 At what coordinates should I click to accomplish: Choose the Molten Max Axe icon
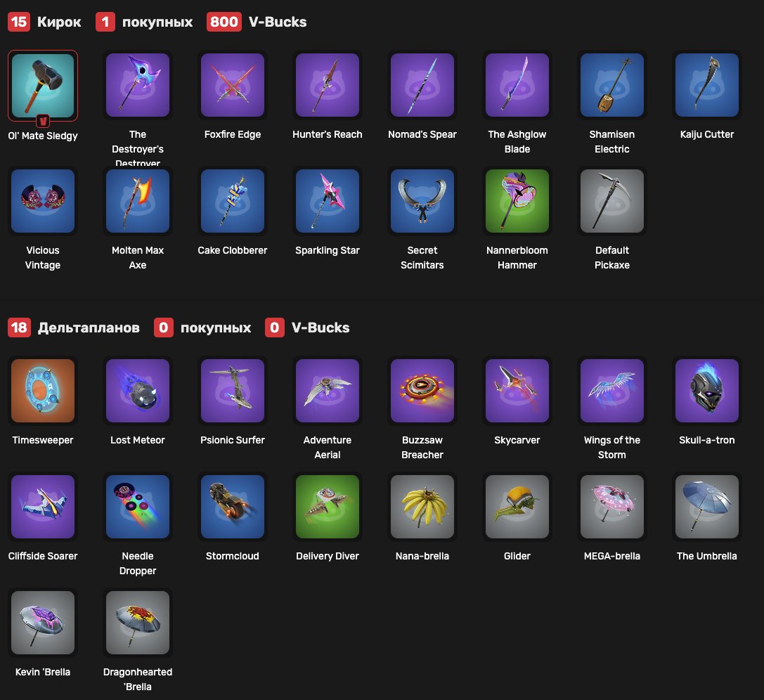point(138,201)
